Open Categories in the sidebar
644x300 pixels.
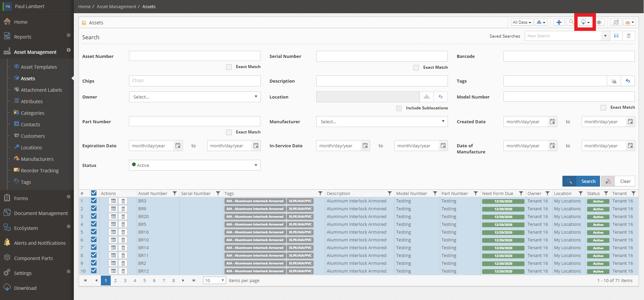pyautogui.click(x=33, y=113)
